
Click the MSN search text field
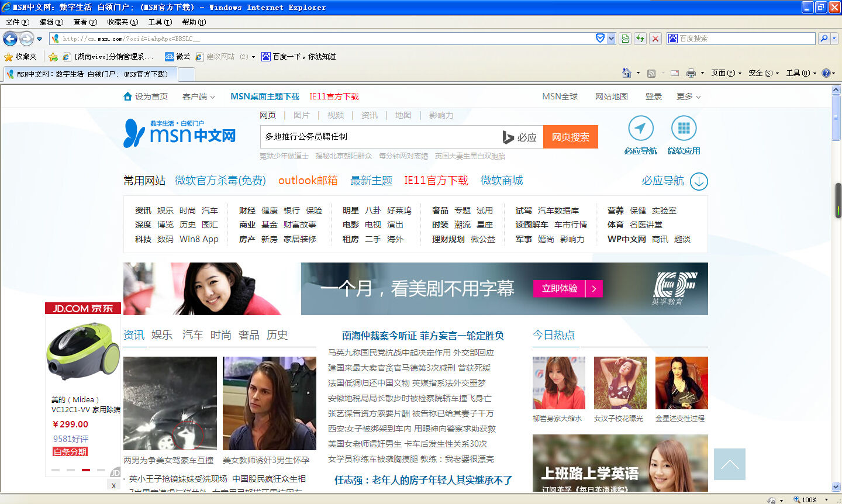(x=380, y=137)
